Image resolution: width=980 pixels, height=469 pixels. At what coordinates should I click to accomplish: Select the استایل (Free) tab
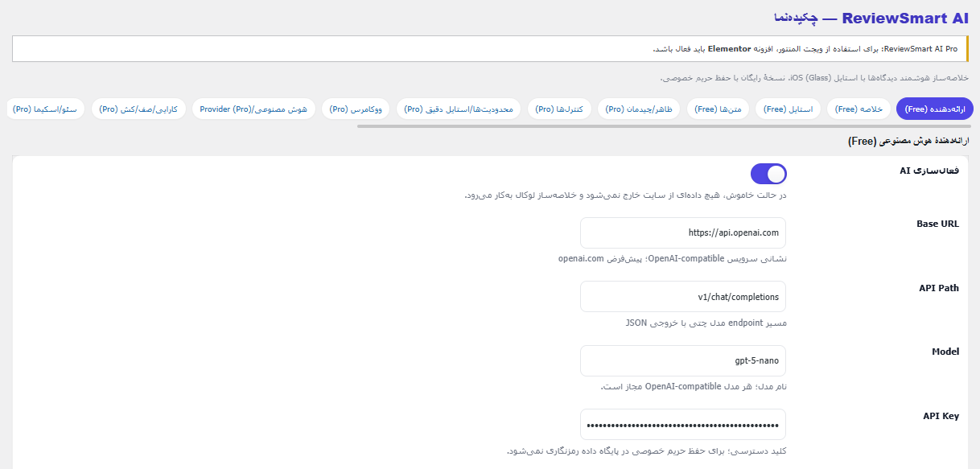pos(788,109)
